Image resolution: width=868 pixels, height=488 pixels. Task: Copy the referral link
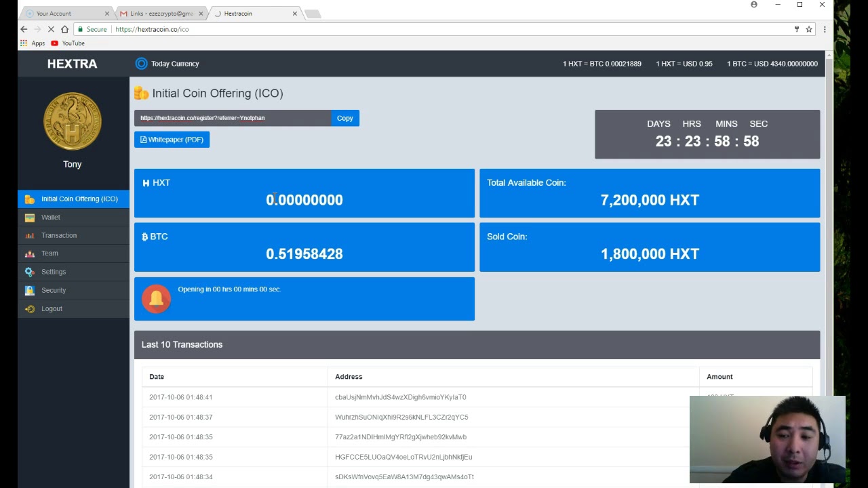(345, 118)
